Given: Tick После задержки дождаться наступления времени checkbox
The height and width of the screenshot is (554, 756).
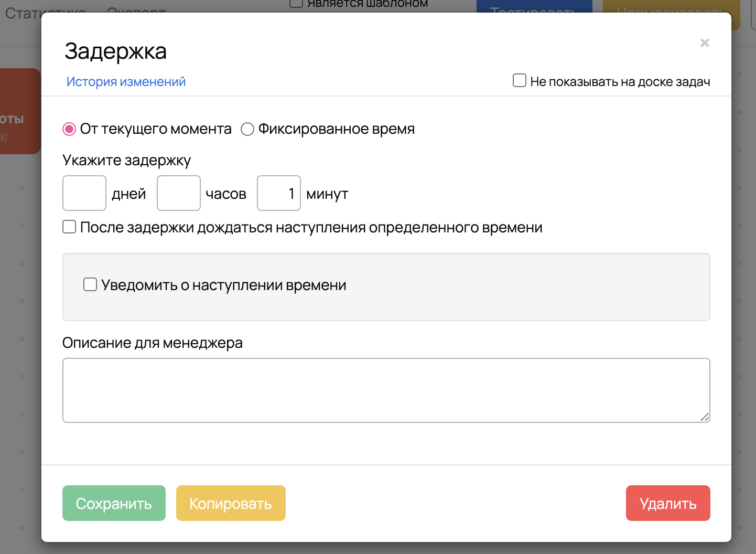Looking at the screenshot, I should pos(69,227).
